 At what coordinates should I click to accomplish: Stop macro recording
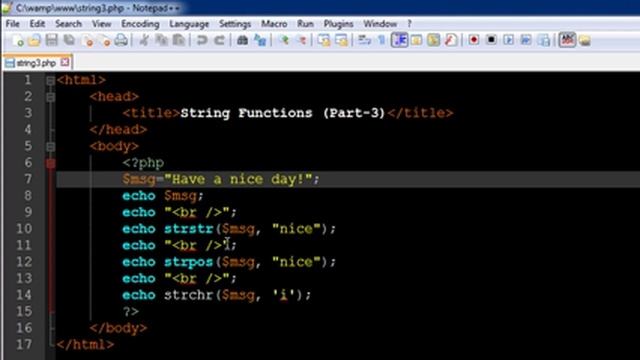pyautogui.click(x=491, y=40)
